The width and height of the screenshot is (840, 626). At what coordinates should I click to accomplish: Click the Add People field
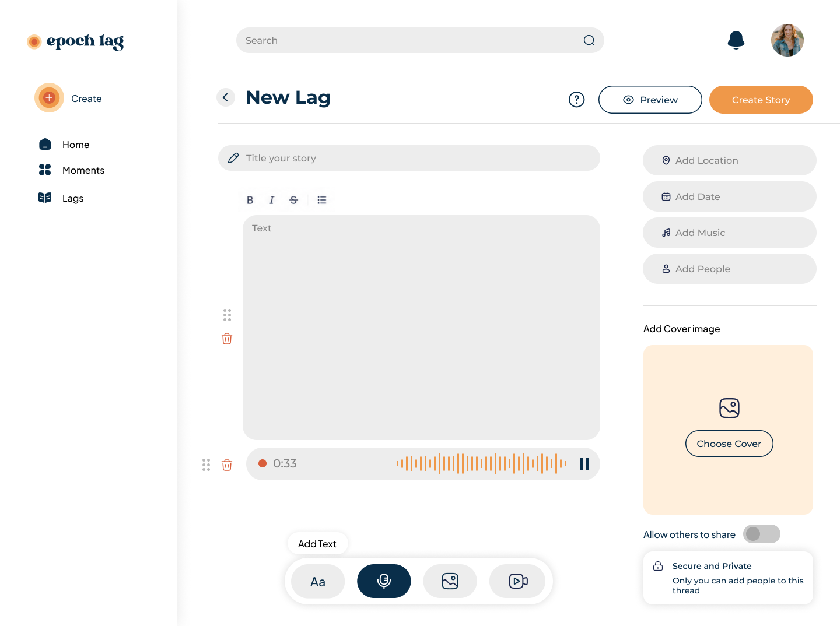pos(730,269)
